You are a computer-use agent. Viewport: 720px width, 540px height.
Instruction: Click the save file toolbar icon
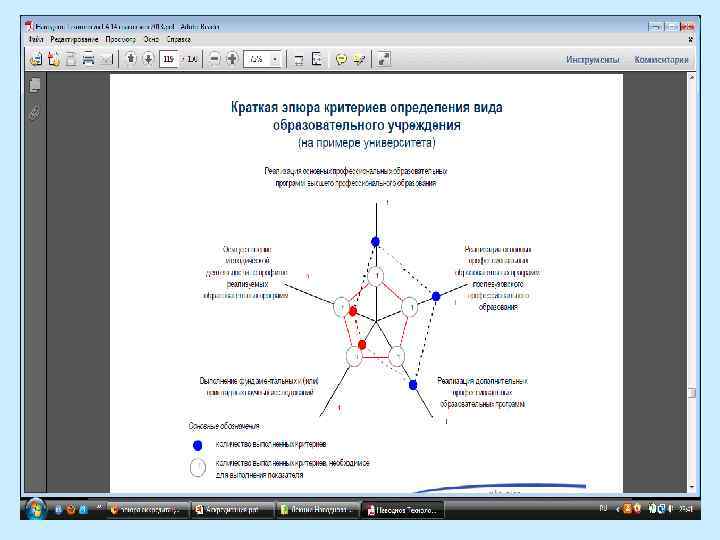(x=71, y=59)
